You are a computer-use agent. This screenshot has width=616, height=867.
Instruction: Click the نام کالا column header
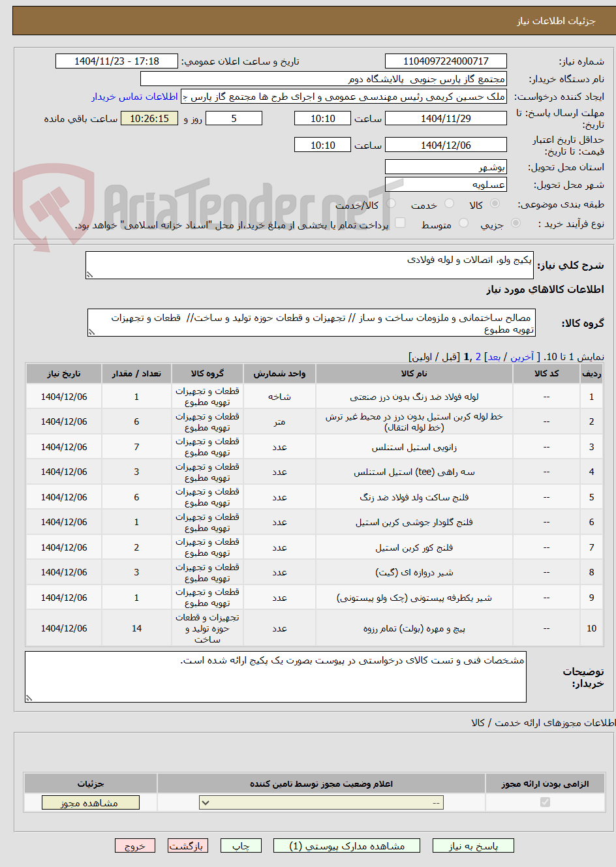(x=414, y=373)
